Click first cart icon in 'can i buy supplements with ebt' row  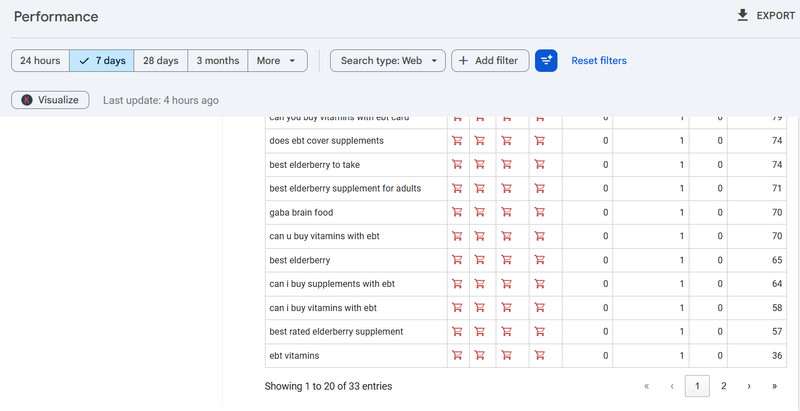tap(457, 284)
